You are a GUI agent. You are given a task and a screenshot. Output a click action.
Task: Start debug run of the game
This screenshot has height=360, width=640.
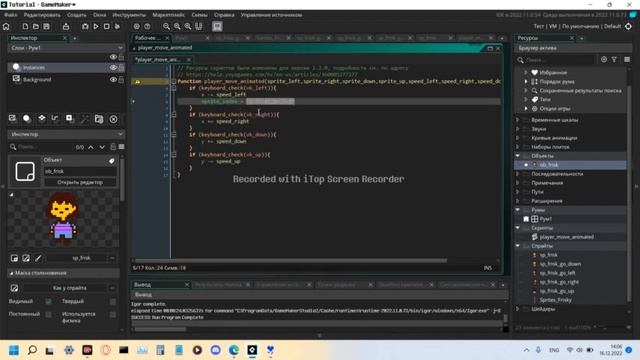pos(85,27)
